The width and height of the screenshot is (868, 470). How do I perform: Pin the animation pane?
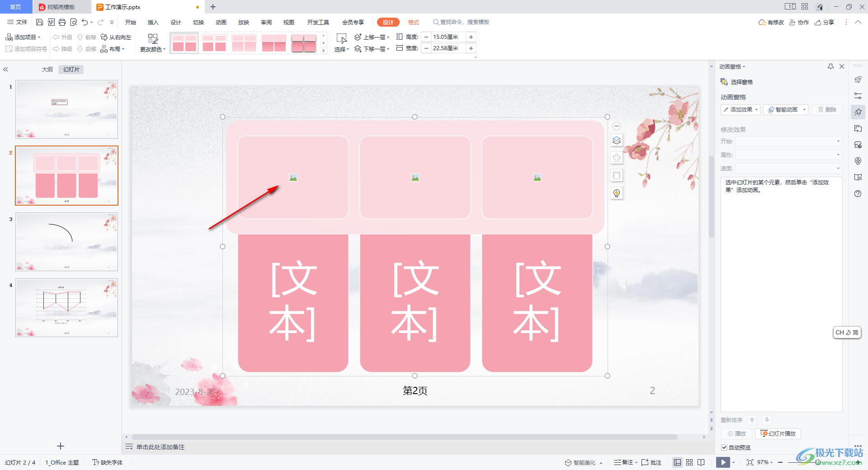pos(830,66)
